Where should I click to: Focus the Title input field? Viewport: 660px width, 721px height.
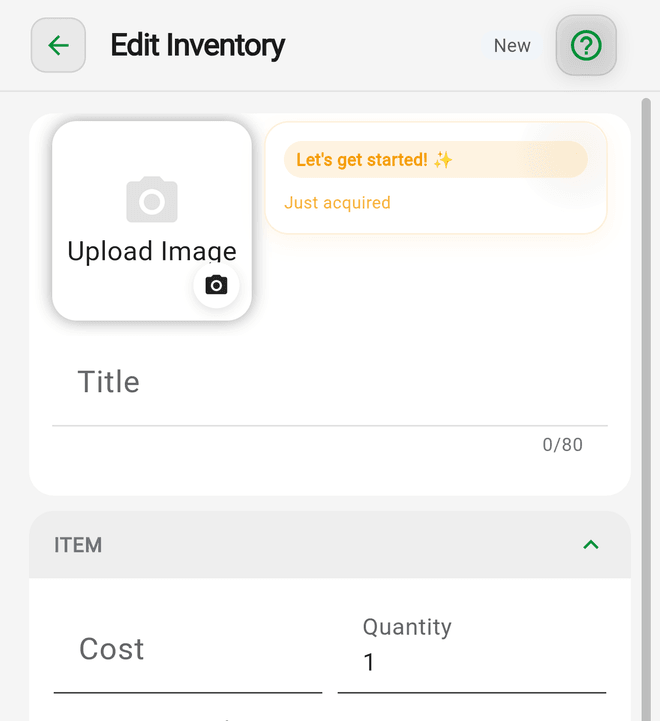pyautogui.click(x=330, y=383)
